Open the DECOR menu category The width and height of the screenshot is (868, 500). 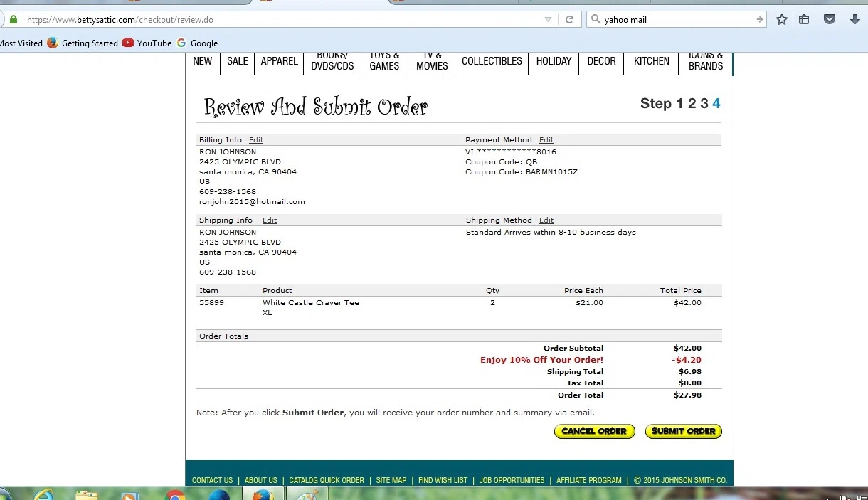coord(601,61)
